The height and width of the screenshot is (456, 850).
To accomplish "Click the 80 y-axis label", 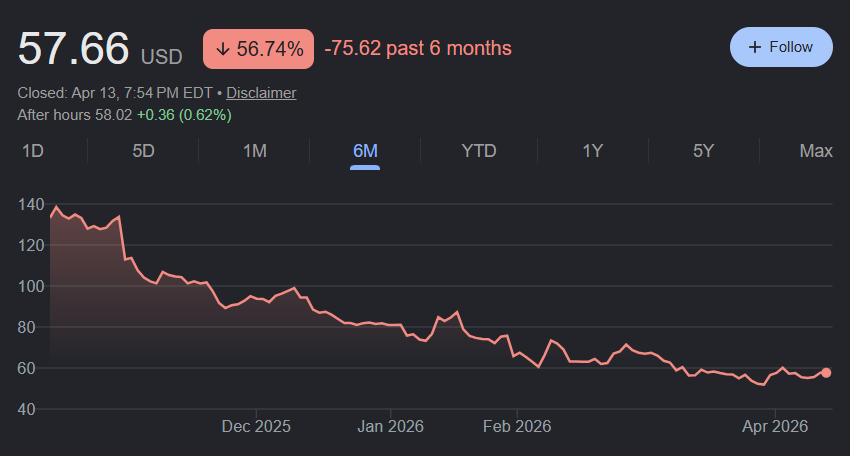I will (x=27, y=327).
